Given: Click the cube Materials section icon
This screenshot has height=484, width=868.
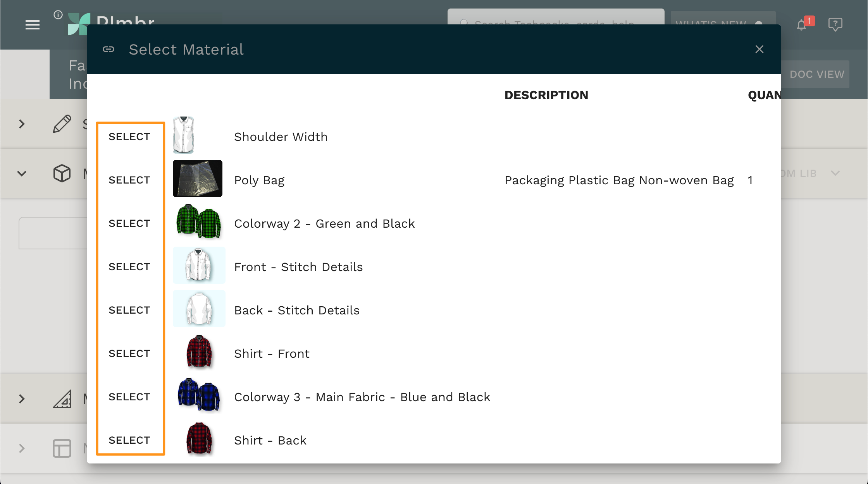Looking at the screenshot, I should (x=61, y=173).
